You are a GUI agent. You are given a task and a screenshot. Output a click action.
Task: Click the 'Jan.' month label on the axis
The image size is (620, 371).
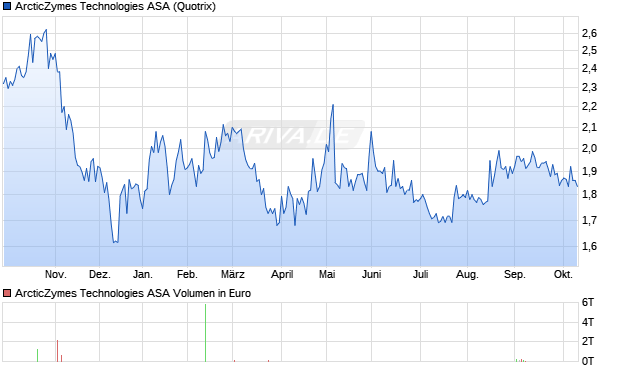[143, 274]
